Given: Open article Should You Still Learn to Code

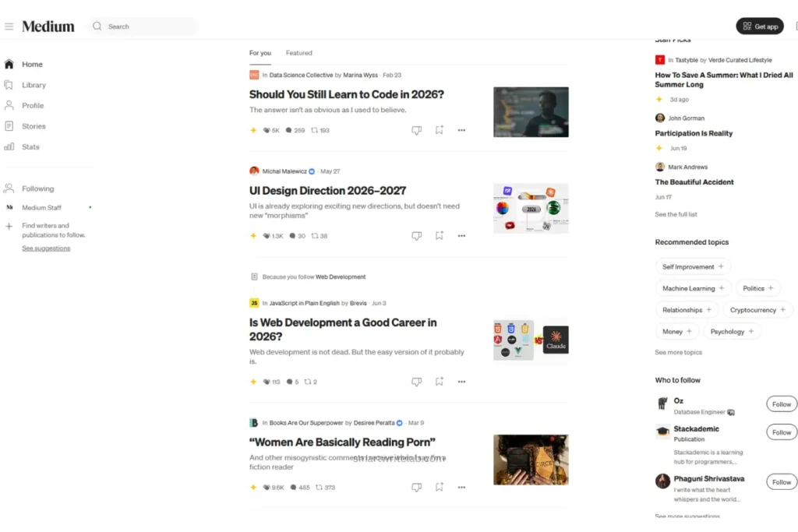Looking at the screenshot, I should pyautogui.click(x=347, y=94).
